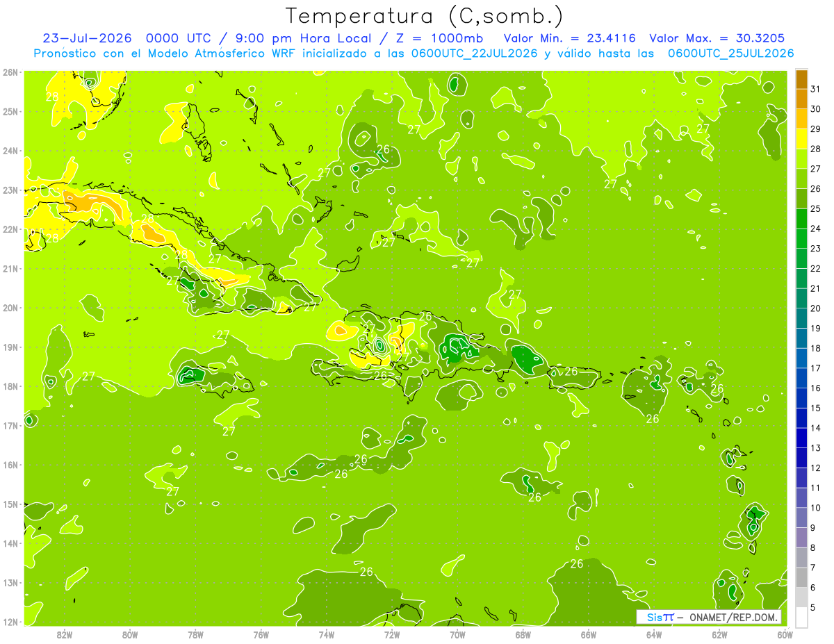Screen dimensions: 834x644
Task: Click the longitude axis label "78W"
Action: 195,634
